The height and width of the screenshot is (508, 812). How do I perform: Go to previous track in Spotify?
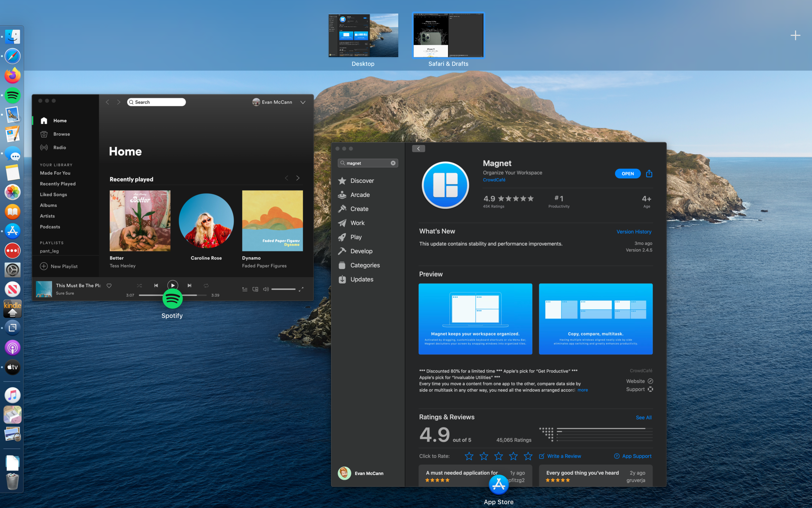coord(156,285)
